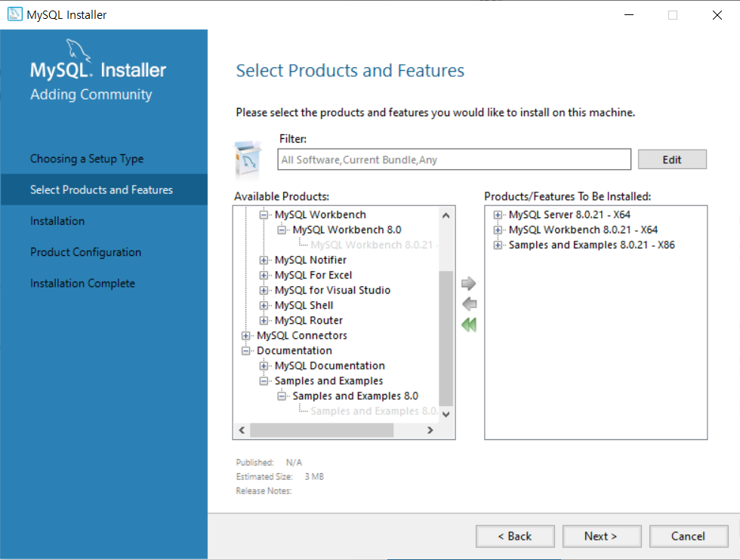Collapse the Documentation tree node
This screenshot has height=560, width=740.
point(246,351)
